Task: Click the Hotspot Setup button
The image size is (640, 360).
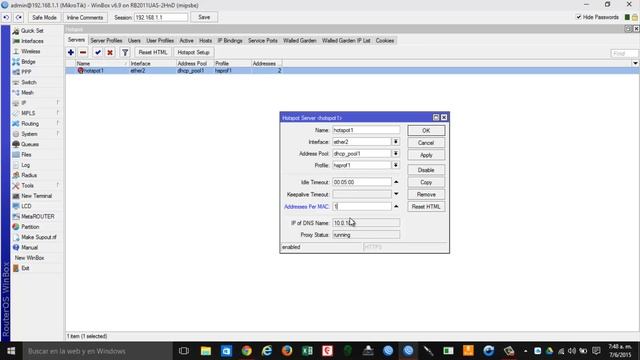Action: [x=193, y=52]
